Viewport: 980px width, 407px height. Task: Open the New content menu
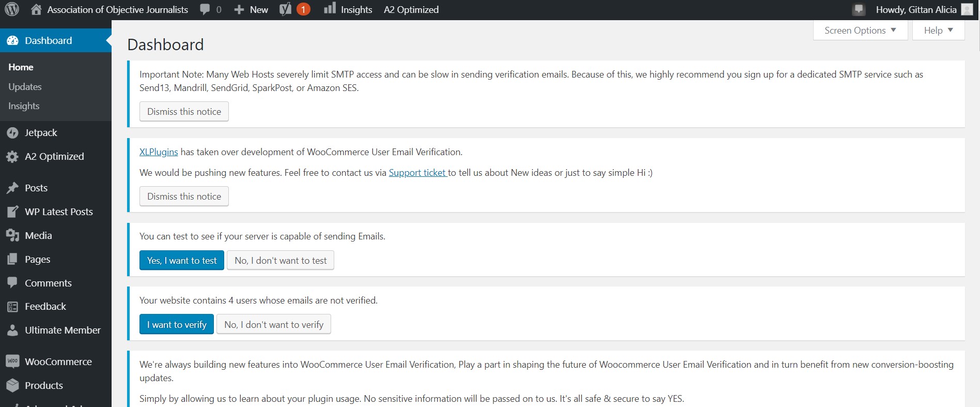[x=259, y=9]
